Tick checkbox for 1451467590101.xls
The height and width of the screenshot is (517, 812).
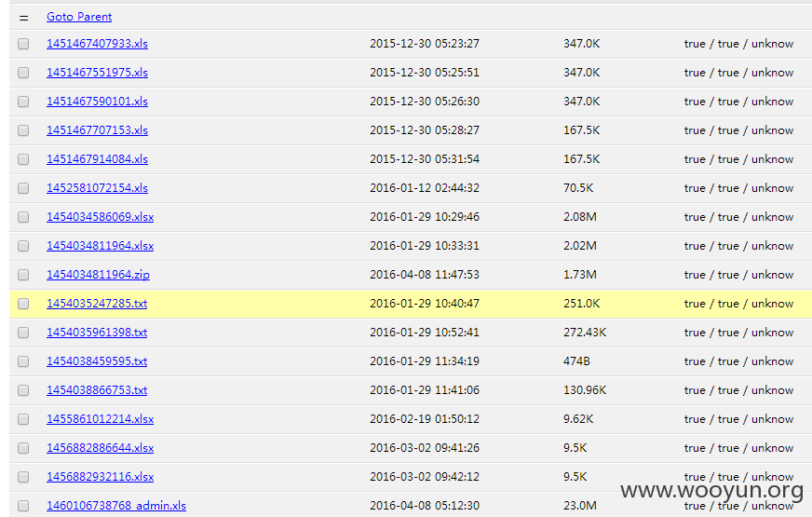coord(23,102)
